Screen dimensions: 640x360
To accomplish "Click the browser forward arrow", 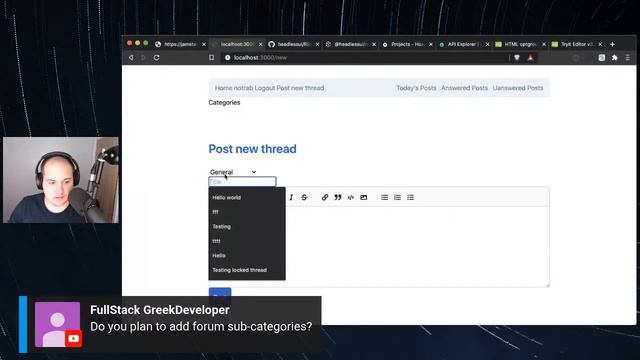I will (143, 58).
